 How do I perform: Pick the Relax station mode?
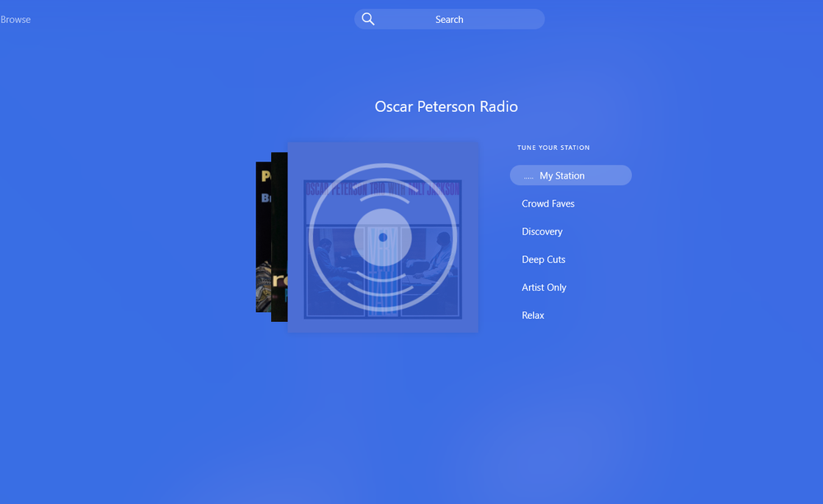pyautogui.click(x=533, y=315)
